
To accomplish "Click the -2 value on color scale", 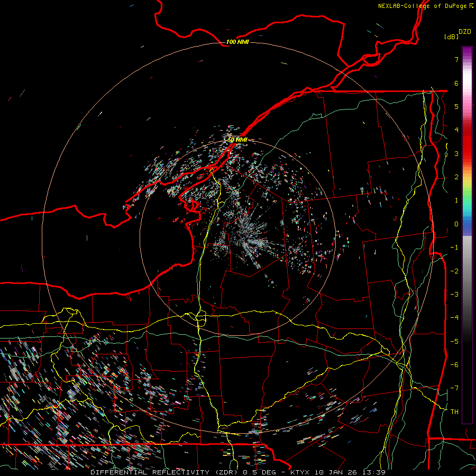I will (x=454, y=271).
